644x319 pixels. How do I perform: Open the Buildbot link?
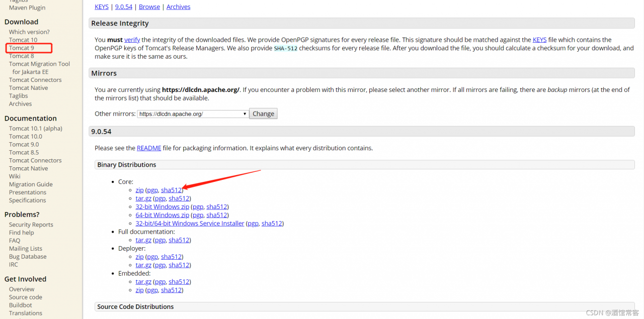(x=21, y=305)
